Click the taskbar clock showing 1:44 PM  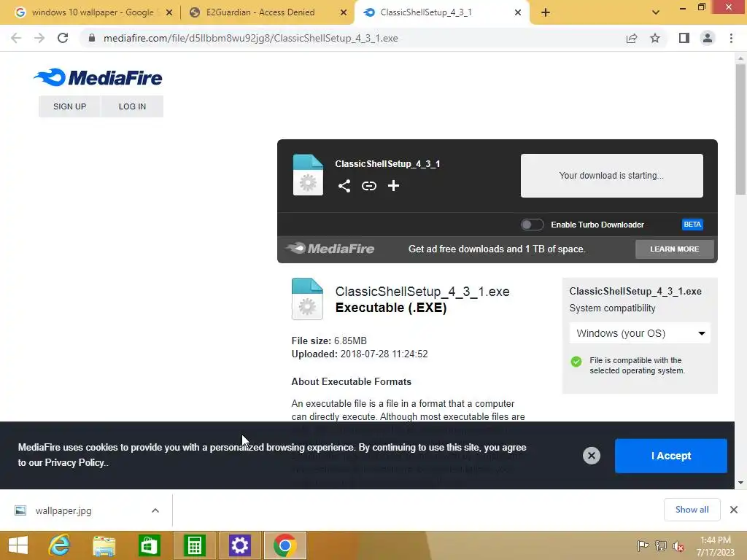pyautogui.click(x=715, y=546)
